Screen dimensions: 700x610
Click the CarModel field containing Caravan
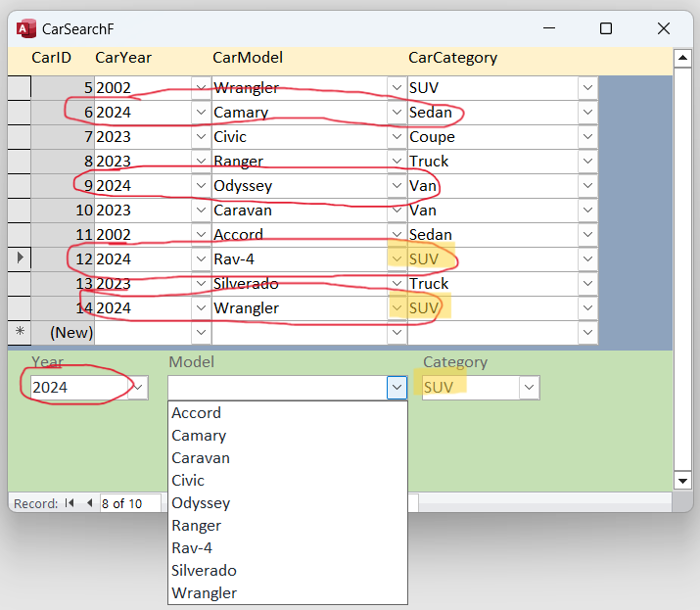[300, 211]
